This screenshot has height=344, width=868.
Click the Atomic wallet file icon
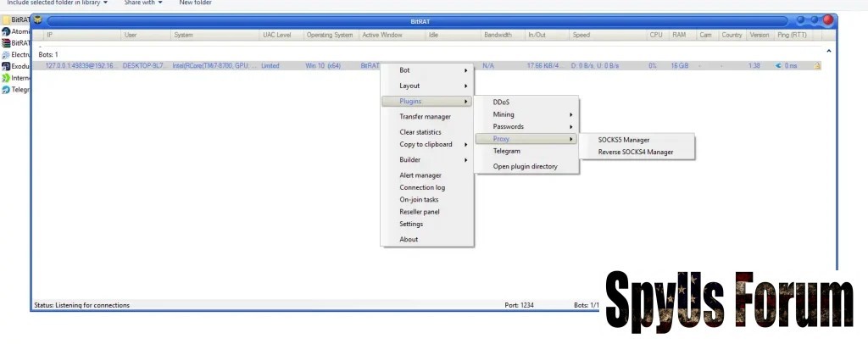tap(6, 31)
